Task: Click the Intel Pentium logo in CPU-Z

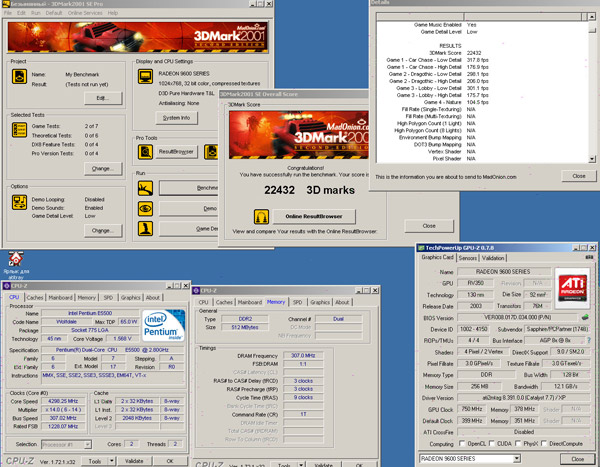Action: pos(163,325)
